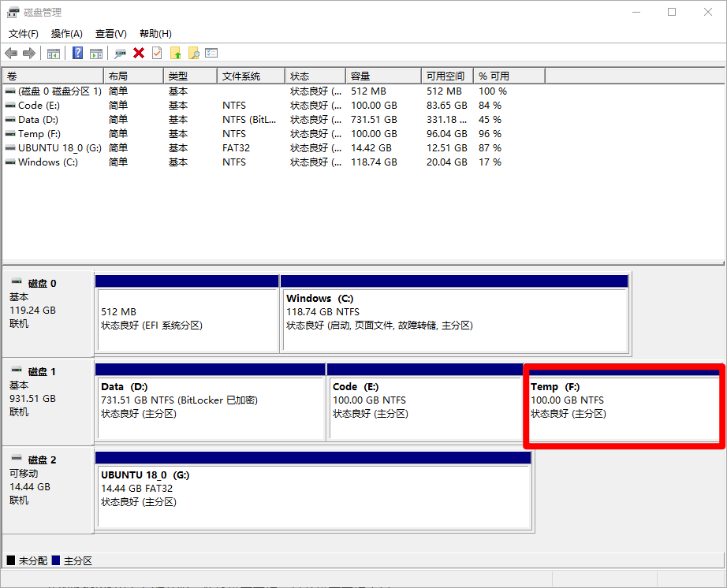Sort by the 状态 column header

click(x=315, y=76)
